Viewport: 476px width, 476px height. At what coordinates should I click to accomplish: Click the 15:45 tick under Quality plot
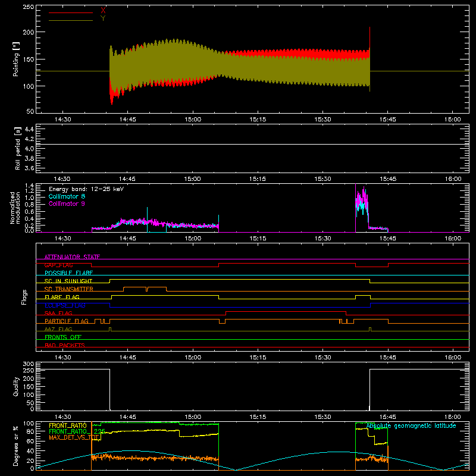click(388, 417)
